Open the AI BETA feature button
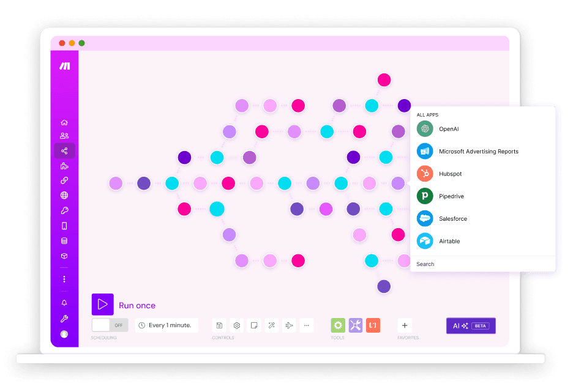 (471, 325)
